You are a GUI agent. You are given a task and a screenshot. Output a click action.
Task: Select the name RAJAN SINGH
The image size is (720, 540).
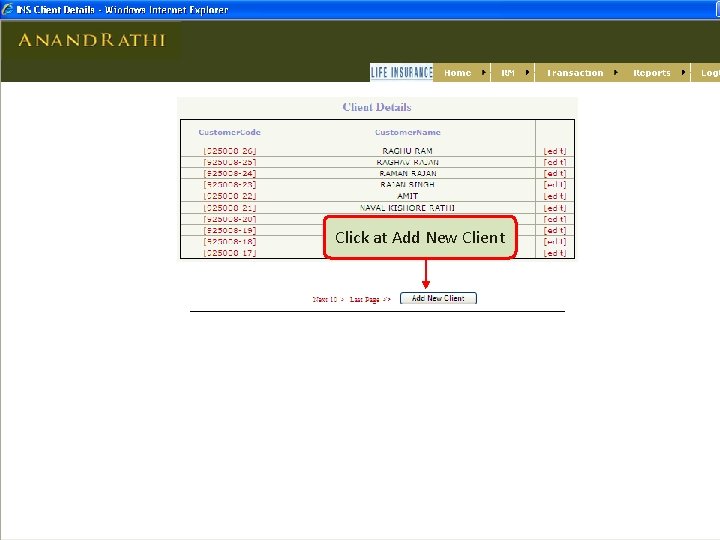click(407, 185)
